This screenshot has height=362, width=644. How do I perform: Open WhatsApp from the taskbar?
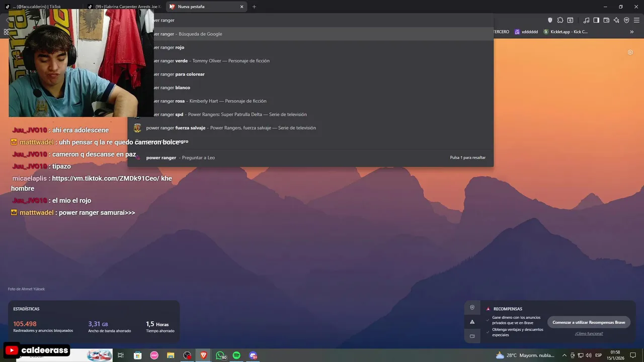click(220, 355)
